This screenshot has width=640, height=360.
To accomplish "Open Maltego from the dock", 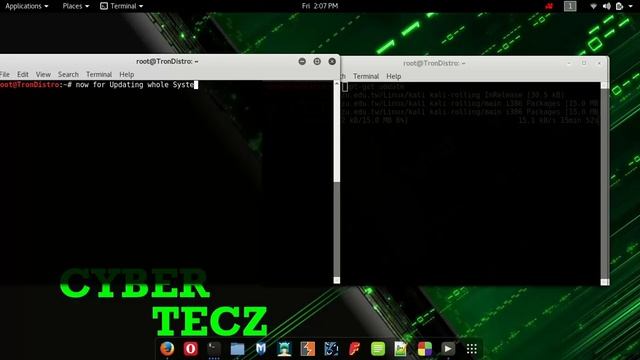I will click(331, 349).
